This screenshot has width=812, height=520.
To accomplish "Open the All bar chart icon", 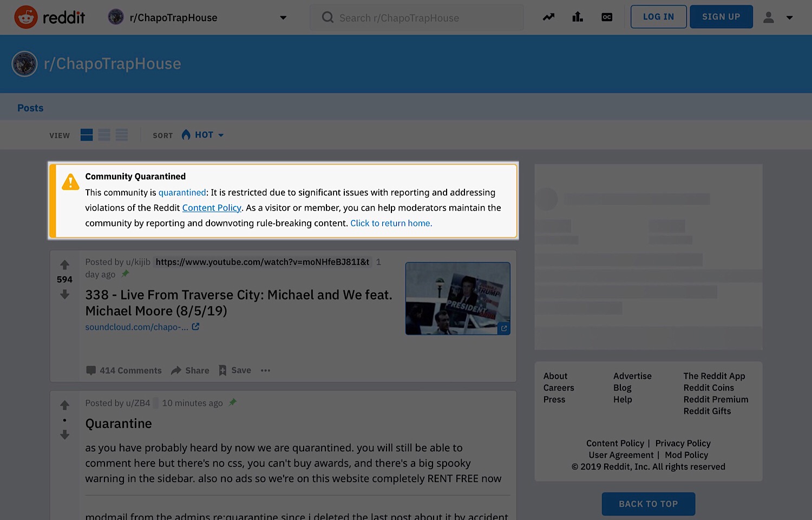I will click(x=578, y=17).
